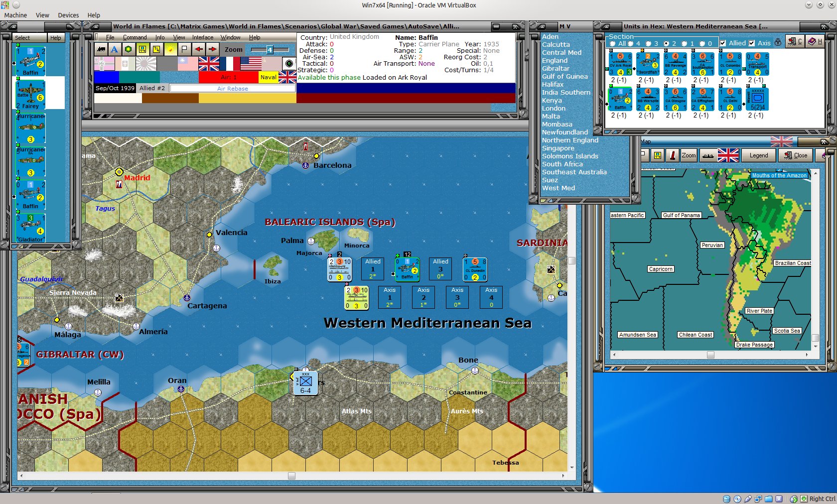
Task: Click the white flag toolbar icon
Action: [x=184, y=49]
